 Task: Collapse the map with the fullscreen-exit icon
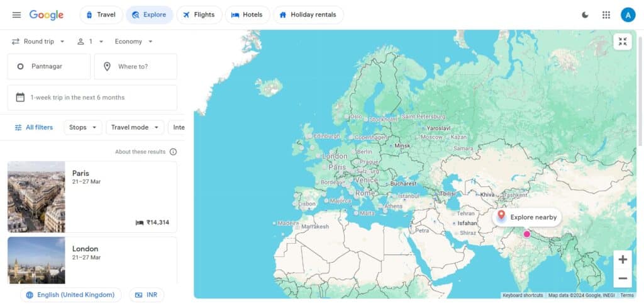point(623,42)
